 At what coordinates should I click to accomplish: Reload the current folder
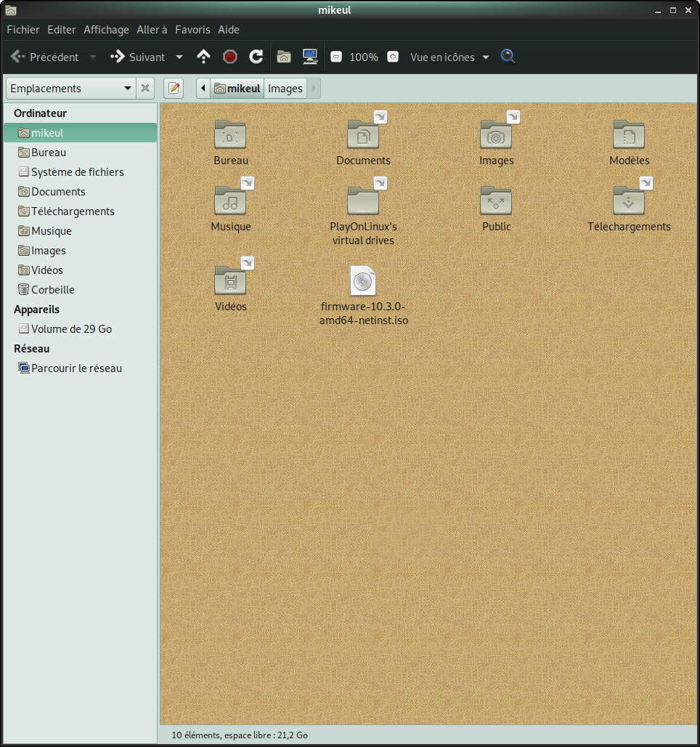(256, 57)
